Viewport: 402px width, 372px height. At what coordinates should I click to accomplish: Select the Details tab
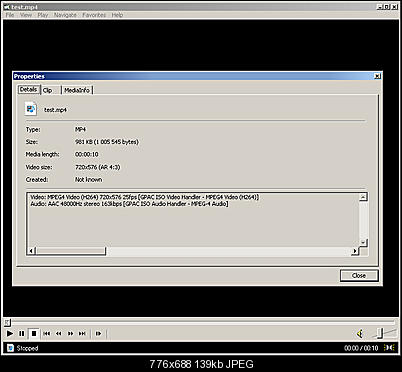tap(28, 89)
